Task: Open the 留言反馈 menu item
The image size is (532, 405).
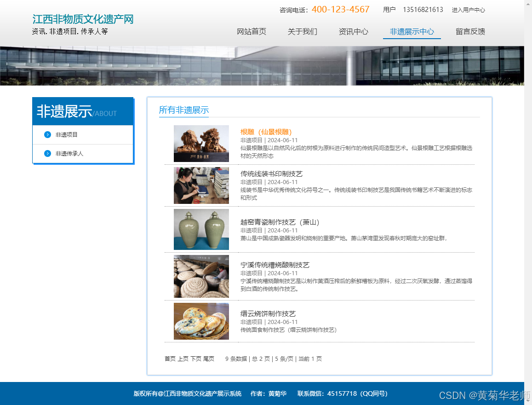Action: [x=470, y=32]
